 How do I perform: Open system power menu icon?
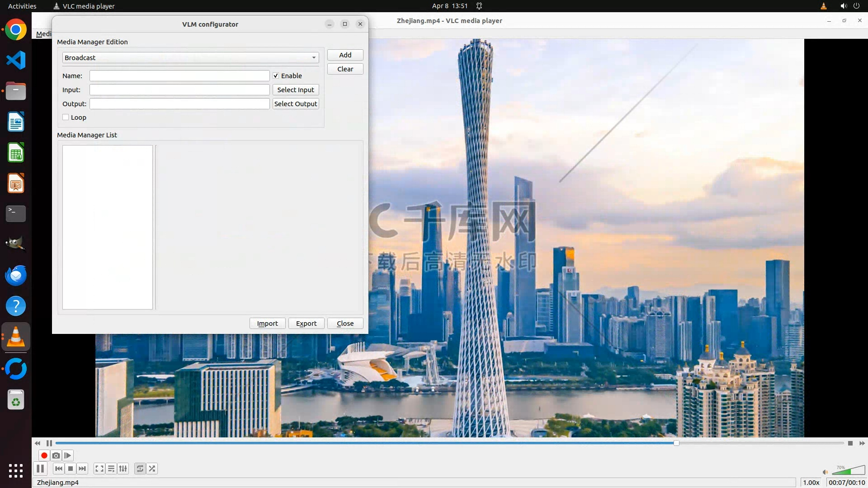tap(856, 6)
